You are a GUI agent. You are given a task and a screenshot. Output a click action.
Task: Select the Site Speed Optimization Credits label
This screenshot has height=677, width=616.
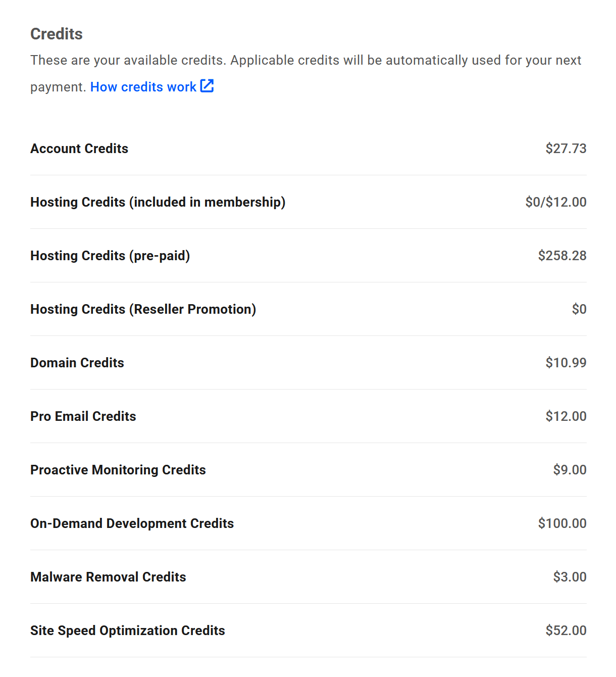click(127, 630)
